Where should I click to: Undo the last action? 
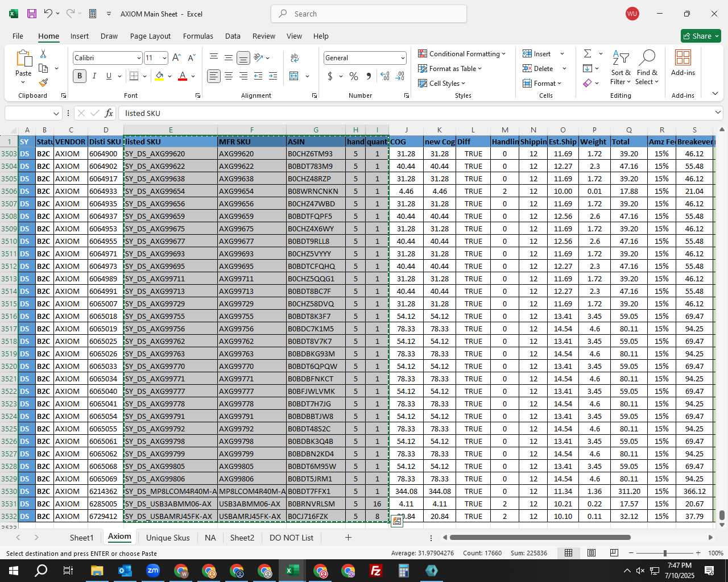[x=48, y=14]
